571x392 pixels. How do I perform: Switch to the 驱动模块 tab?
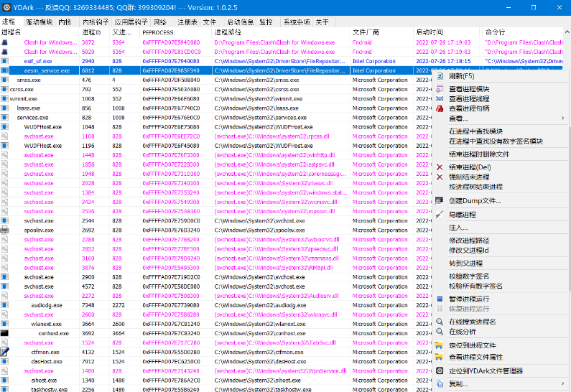click(x=39, y=22)
